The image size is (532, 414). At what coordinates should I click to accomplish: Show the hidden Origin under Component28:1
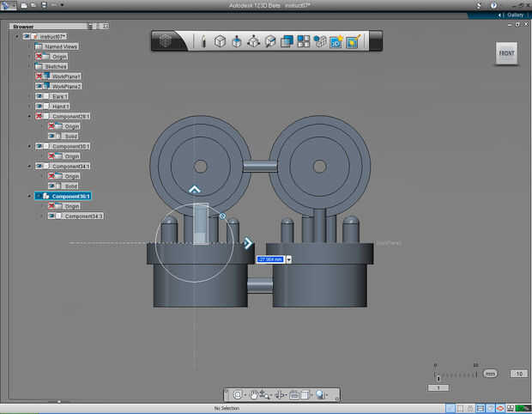pyautogui.click(x=52, y=125)
